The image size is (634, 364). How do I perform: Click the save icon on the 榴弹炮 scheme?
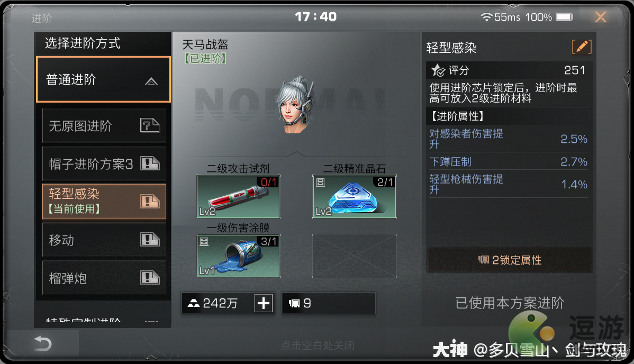(x=150, y=277)
